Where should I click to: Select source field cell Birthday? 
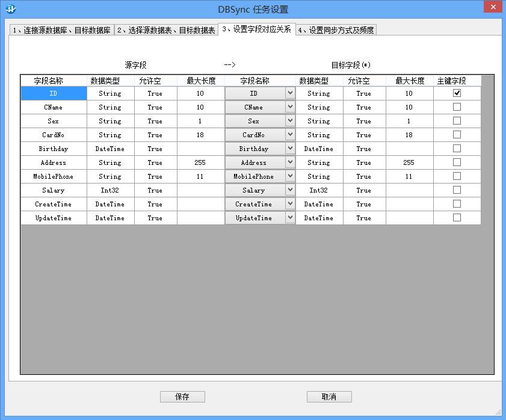tap(54, 149)
